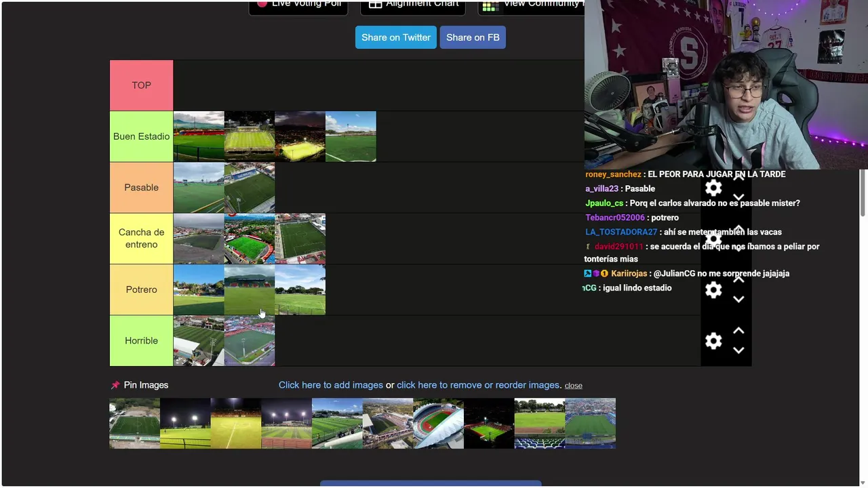The width and height of the screenshot is (868, 488).
Task: Click username roney_sanchez in chat
Action: 613,175
